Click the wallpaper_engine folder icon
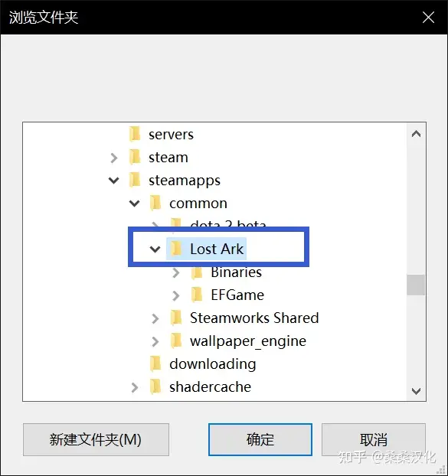This screenshot has height=476, width=448. pos(176,341)
